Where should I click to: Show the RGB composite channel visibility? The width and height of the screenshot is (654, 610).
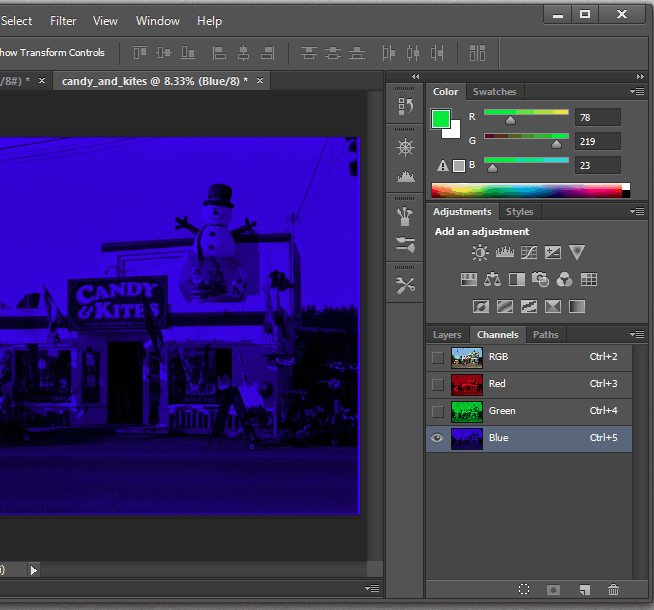[x=438, y=358]
